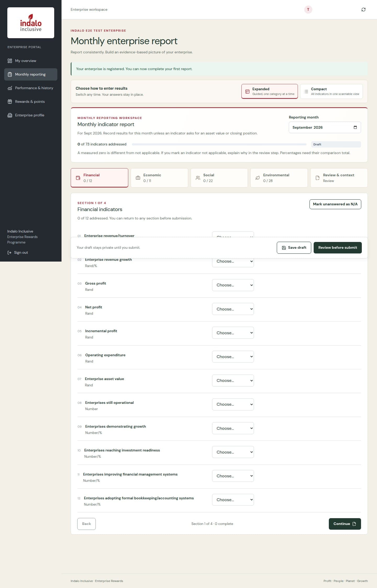The height and width of the screenshot is (588, 377).
Task: Click Review before submit button
Action: [x=337, y=248]
